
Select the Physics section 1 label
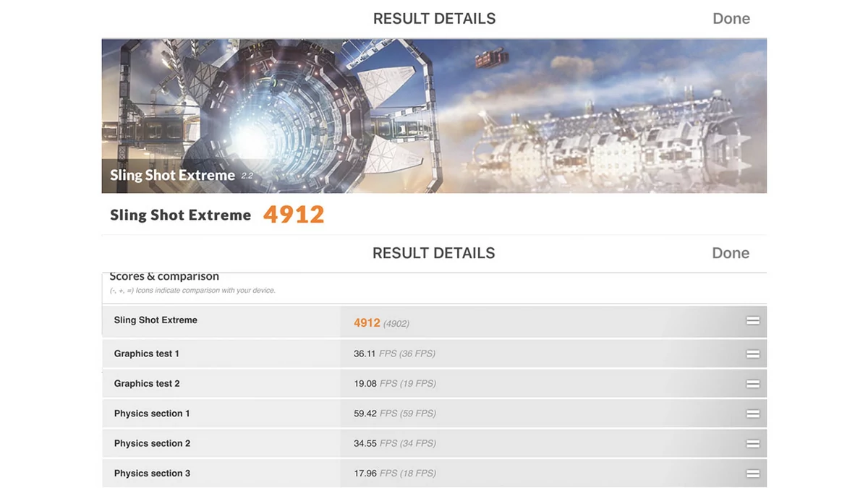(x=152, y=414)
